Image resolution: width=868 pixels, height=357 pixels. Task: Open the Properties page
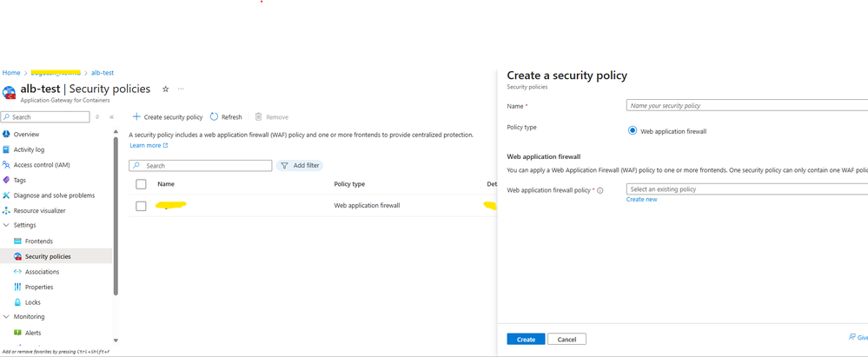tap(39, 288)
